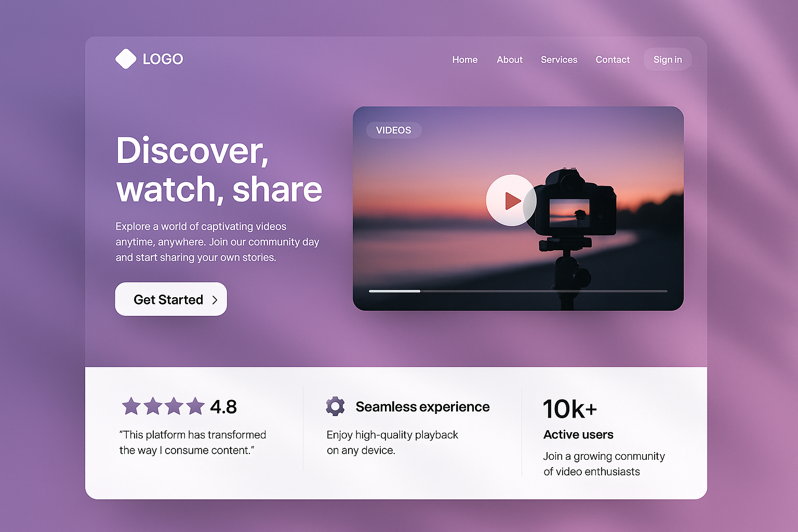
Task: Click the chevron arrow inside Get Started
Action: pos(215,300)
